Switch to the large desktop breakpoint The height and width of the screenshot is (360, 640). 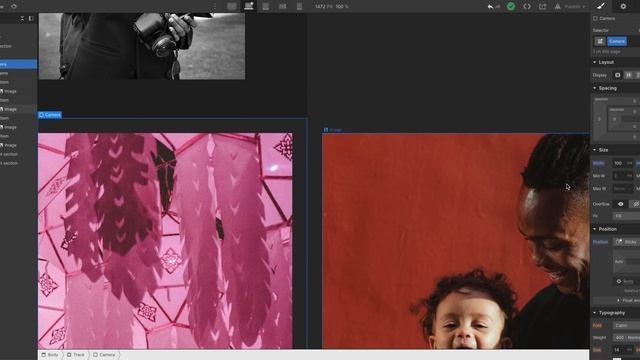pyautogui.click(x=232, y=6)
